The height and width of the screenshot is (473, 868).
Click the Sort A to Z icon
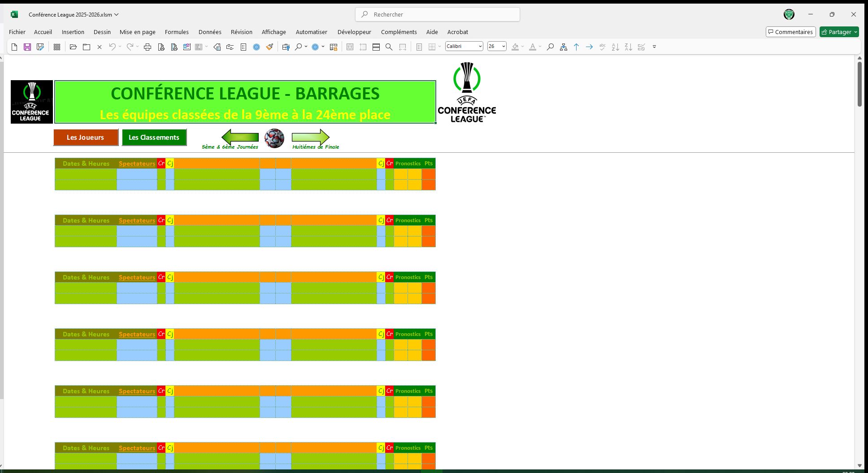point(615,47)
